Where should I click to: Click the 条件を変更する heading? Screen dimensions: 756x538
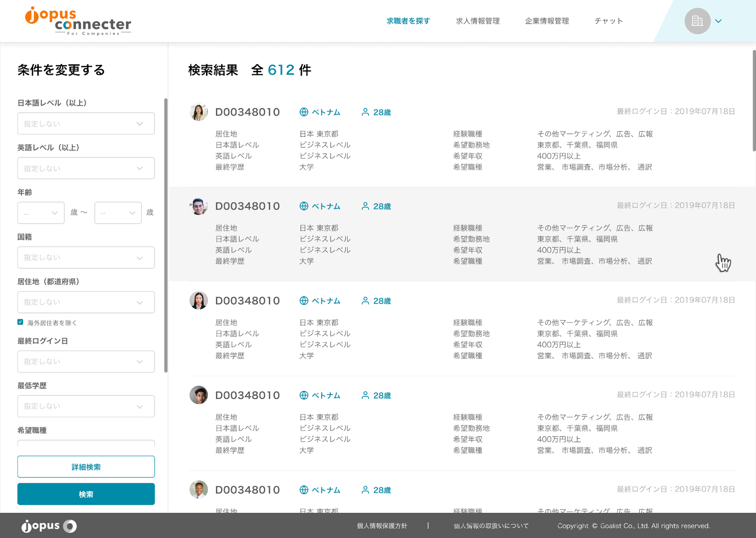point(61,70)
